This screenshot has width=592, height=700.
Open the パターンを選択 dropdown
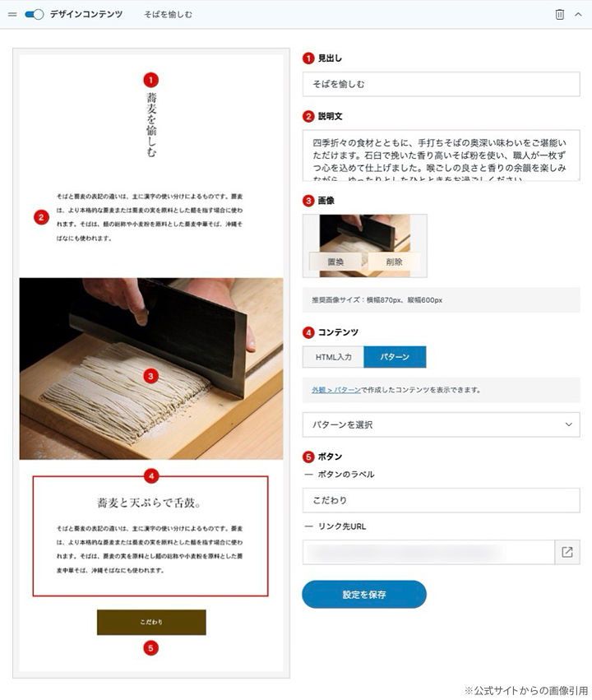[x=442, y=424]
